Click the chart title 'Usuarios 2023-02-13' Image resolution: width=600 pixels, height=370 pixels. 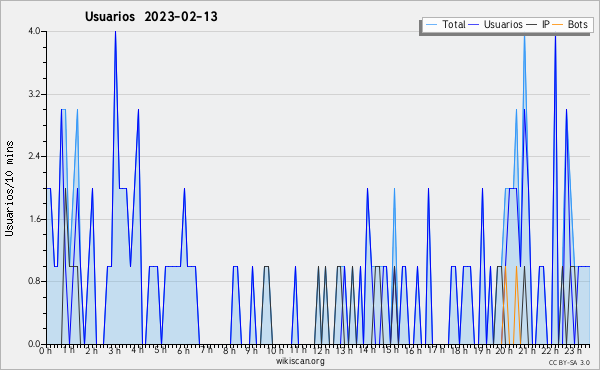(x=151, y=16)
